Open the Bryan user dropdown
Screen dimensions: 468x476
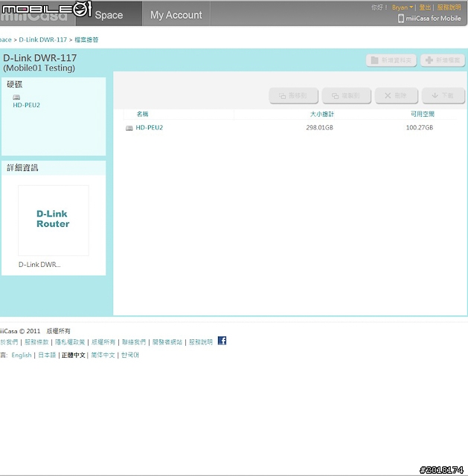[x=403, y=7]
